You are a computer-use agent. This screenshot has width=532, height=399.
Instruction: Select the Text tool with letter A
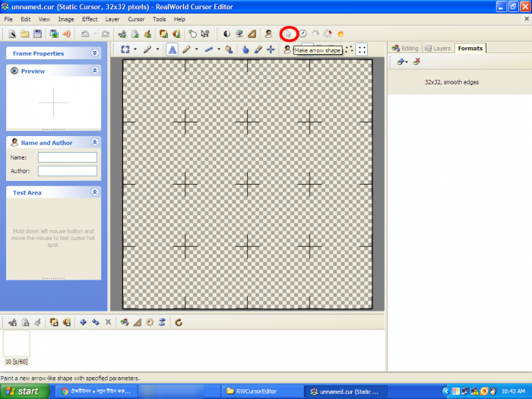(x=173, y=49)
